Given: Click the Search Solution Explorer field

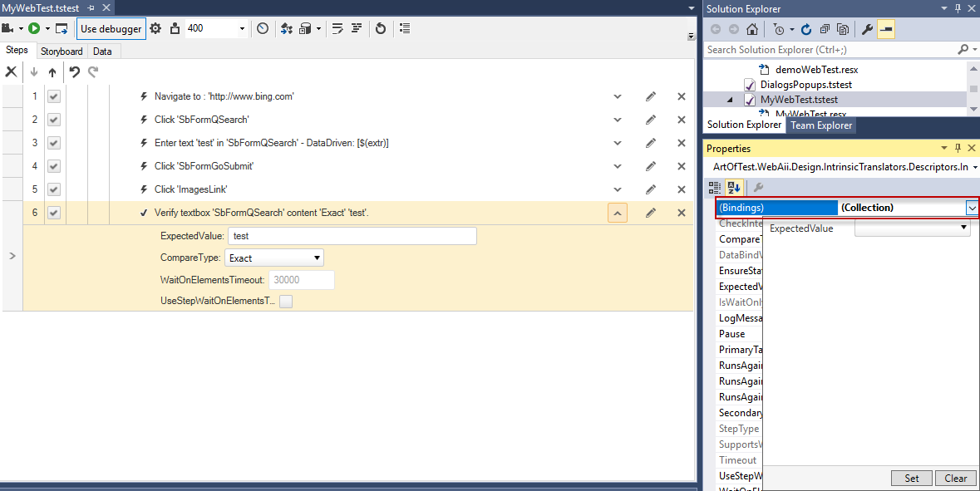Looking at the screenshot, I should click(x=830, y=49).
